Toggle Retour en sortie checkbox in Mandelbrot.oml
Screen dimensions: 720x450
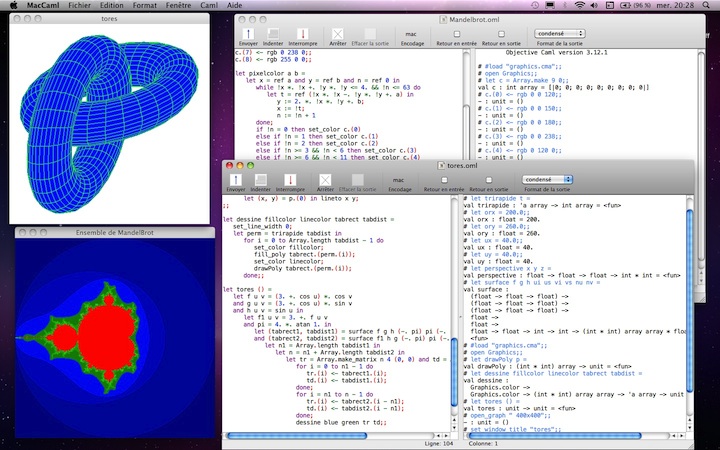point(501,34)
